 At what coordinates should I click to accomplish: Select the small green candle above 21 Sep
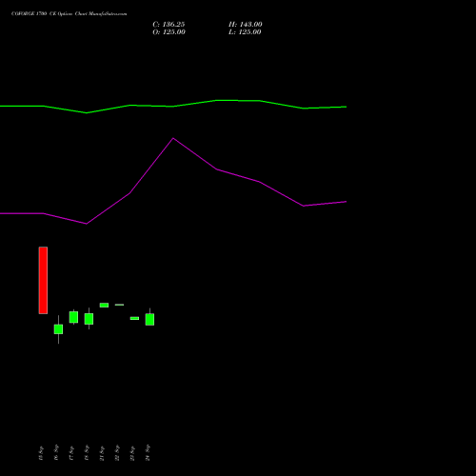pyautogui.click(x=104, y=305)
